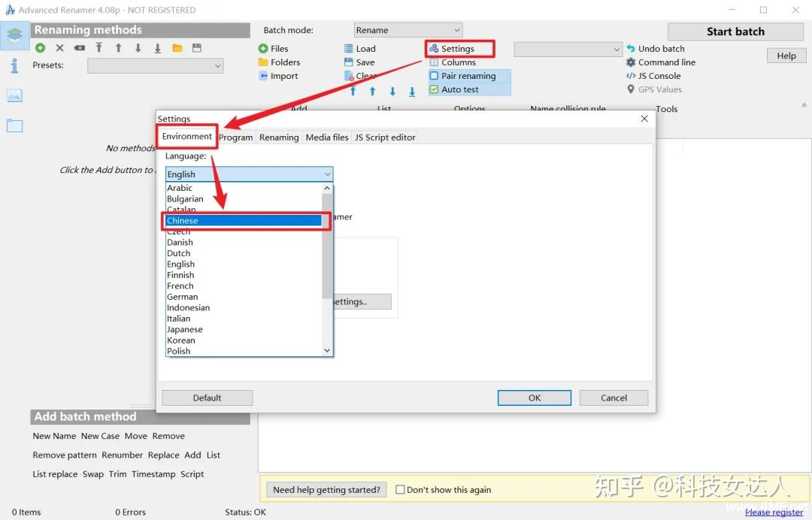Image resolution: width=812 pixels, height=520 pixels.
Task: Click the Please register link
Action: coord(774,512)
